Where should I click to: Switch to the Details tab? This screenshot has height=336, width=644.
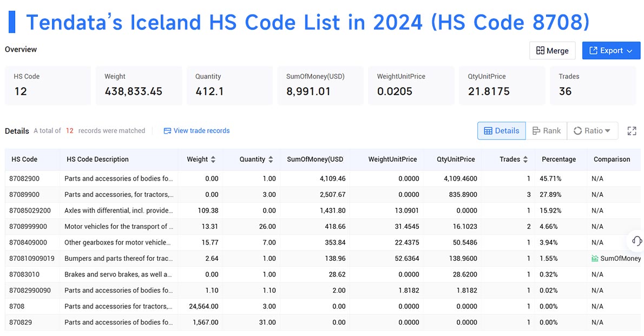[x=501, y=130]
